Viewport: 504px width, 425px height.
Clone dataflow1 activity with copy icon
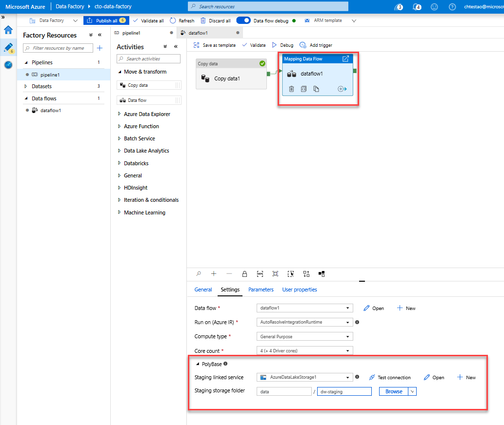[x=316, y=89]
